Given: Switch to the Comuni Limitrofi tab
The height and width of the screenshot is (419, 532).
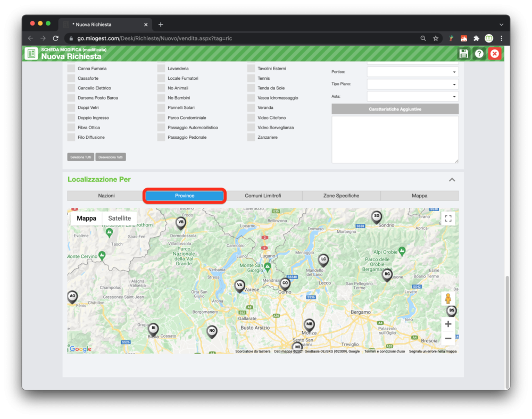Looking at the screenshot, I should tap(263, 196).
